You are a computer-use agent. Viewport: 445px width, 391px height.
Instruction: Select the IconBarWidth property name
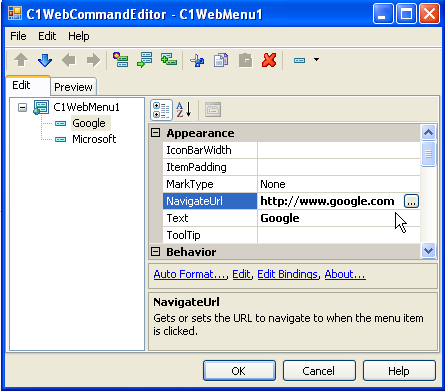pyautogui.click(x=210, y=150)
